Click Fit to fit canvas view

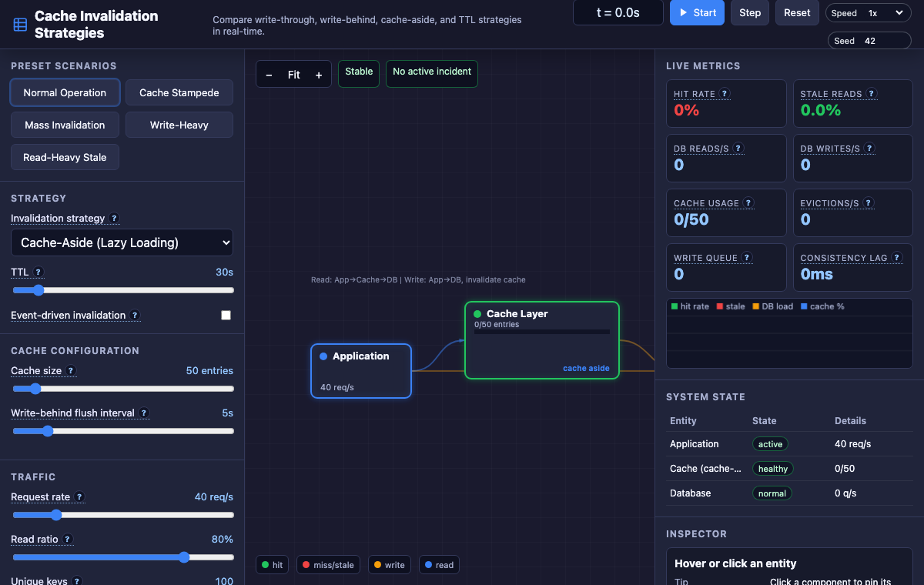(x=294, y=75)
